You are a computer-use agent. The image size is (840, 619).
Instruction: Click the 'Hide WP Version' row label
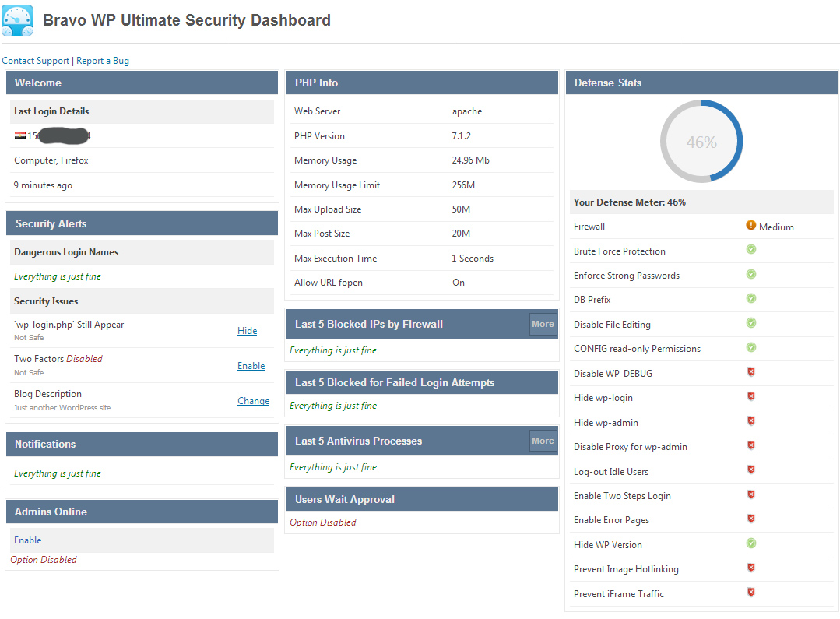(x=608, y=544)
